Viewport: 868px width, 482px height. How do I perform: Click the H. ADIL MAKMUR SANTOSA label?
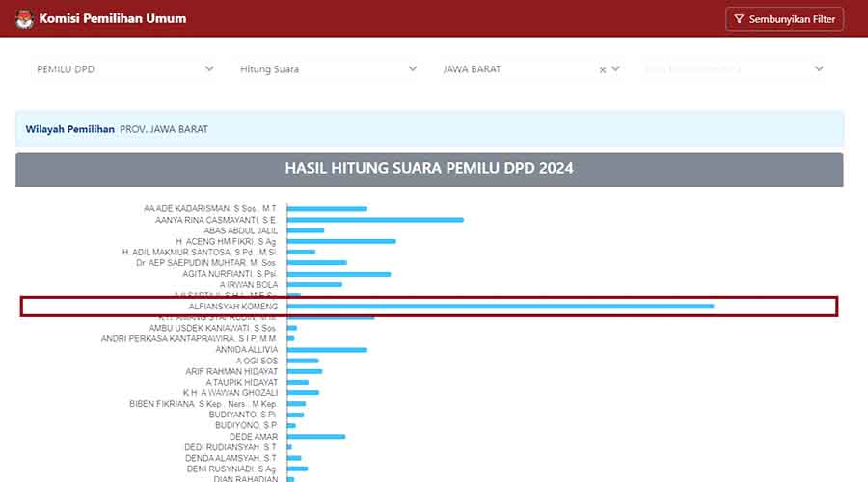tap(200, 252)
